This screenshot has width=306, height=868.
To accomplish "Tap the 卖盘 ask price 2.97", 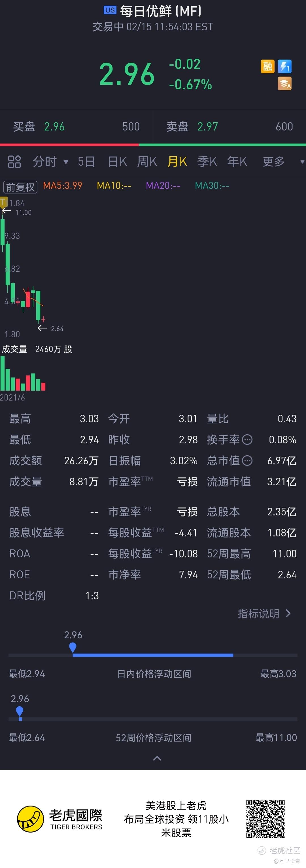I will pos(208,127).
